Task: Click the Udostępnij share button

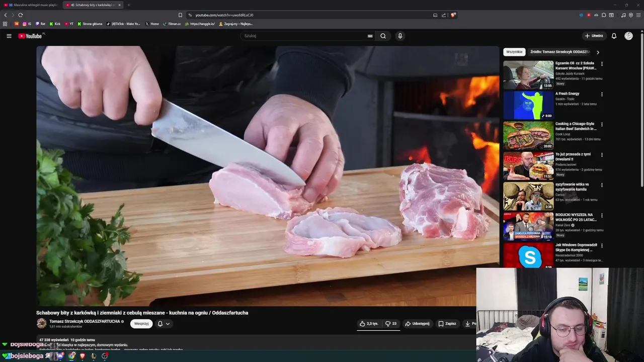Action: [x=417, y=324]
